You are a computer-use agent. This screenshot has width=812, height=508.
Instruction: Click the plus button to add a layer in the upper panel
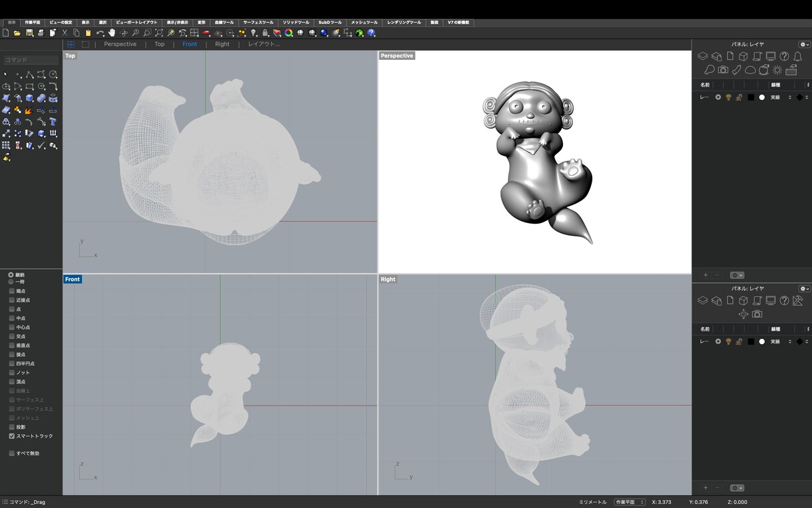[x=706, y=275]
